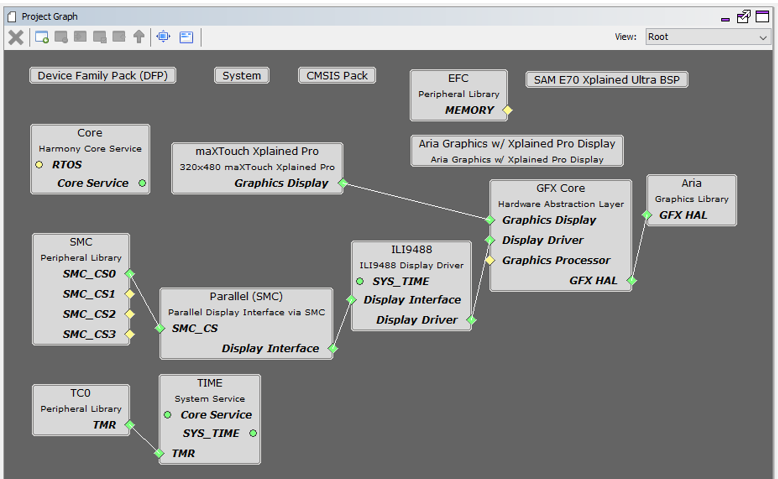Click GFX Core Display Driver input diamond
This screenshot has height=479, width=778.
[490, 240]
